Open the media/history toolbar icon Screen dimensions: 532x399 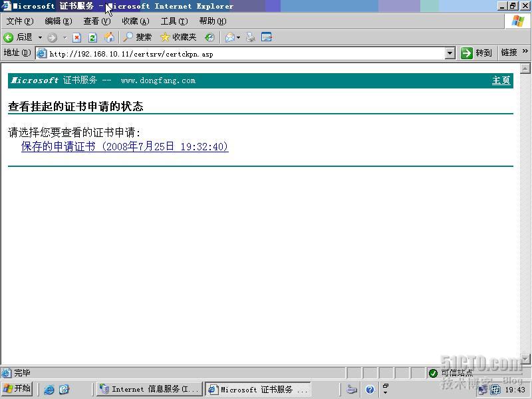[x=209, y=37]
